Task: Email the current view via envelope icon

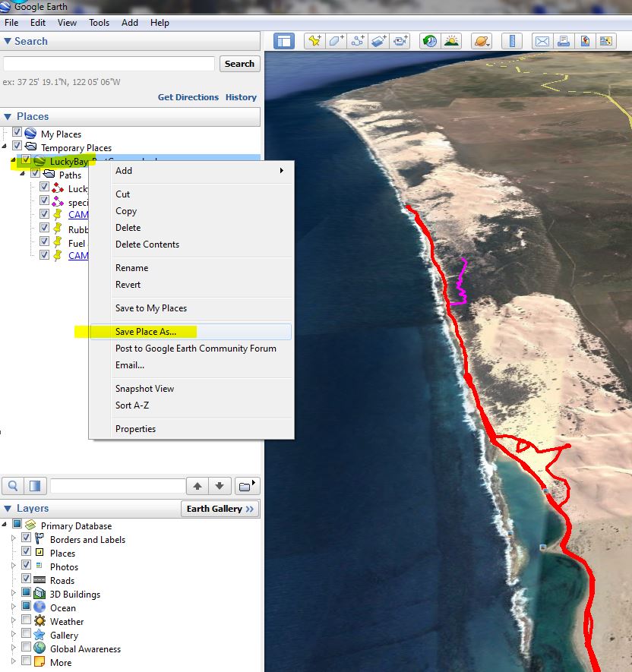Action: coord(542,41)
